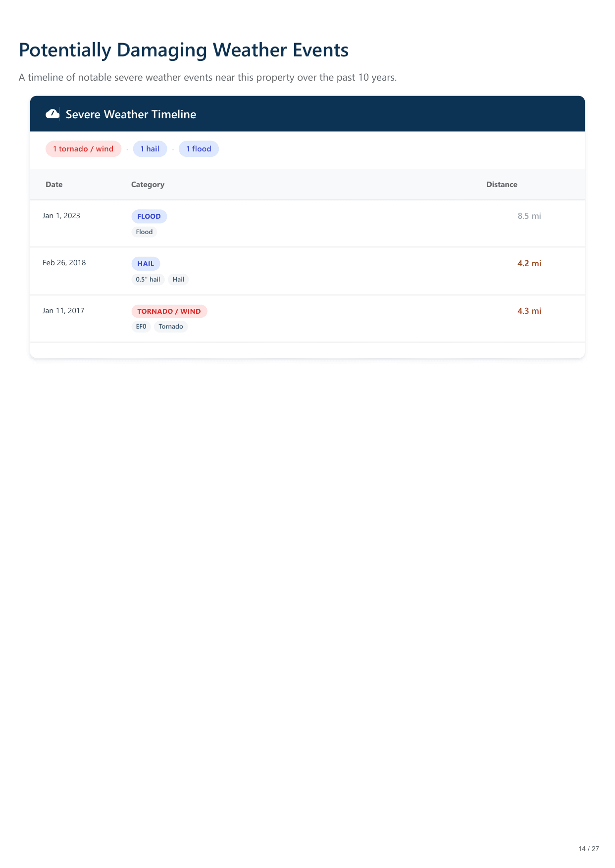
Task: Click the 'Severe Weather Timeline' heading
Action: pos(131,114)
